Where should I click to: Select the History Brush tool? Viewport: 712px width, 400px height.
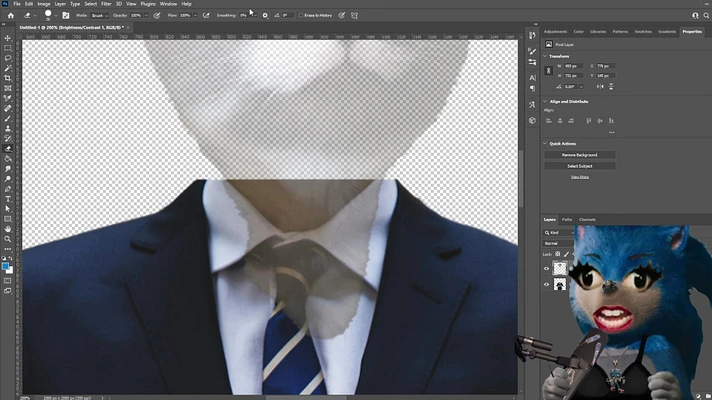tap(8, 138)
